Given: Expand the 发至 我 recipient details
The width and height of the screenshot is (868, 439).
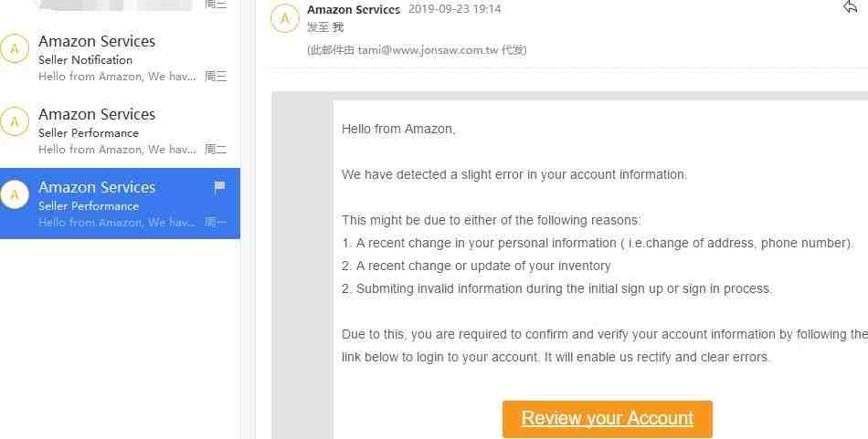Looking at the screenshot, I should pos(325,27).
